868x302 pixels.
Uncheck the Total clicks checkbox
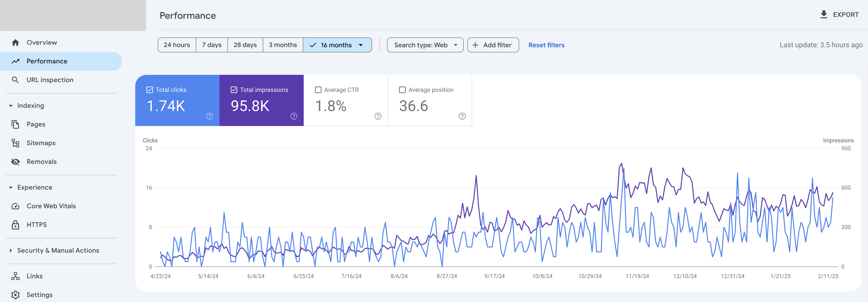point(150,90)
